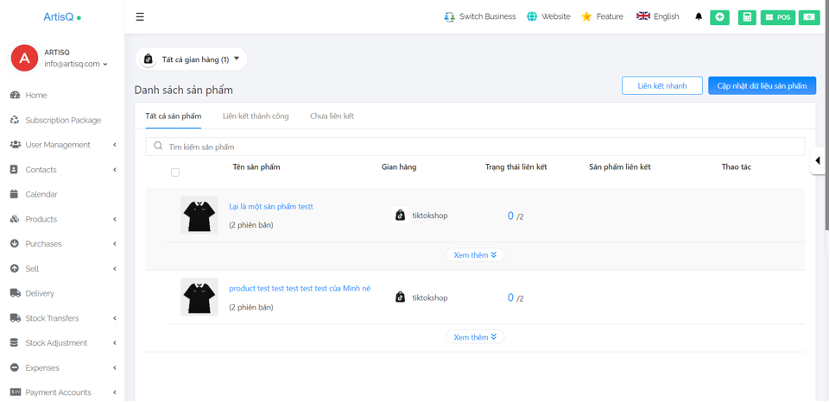Click the green plus add button
Viewport: 830px width, 402px height.
719,17
